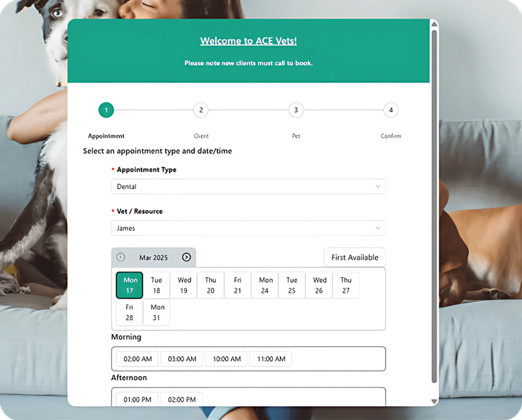Choose the 01:00 PM afternoon slot
Viewport: 522px width, 420px height.
(x=137, y=400)
